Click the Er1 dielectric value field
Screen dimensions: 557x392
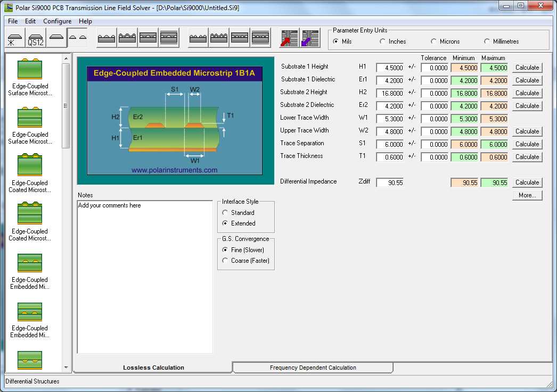pos(390,80)
